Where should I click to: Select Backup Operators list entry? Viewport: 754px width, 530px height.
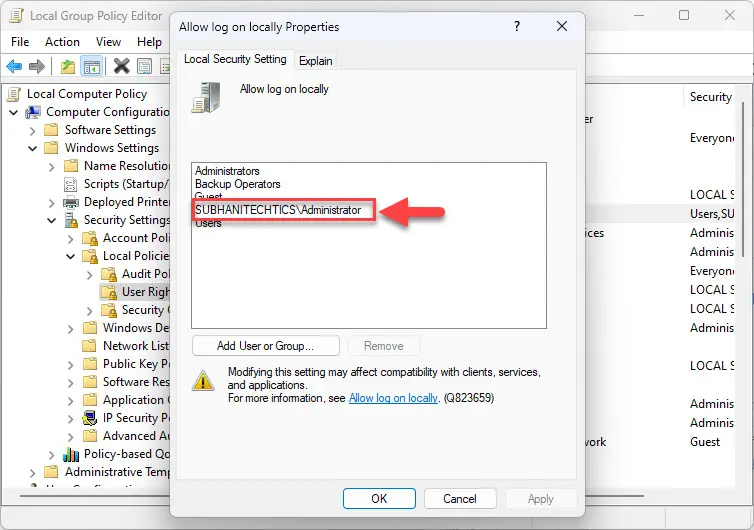click(238, 184)
